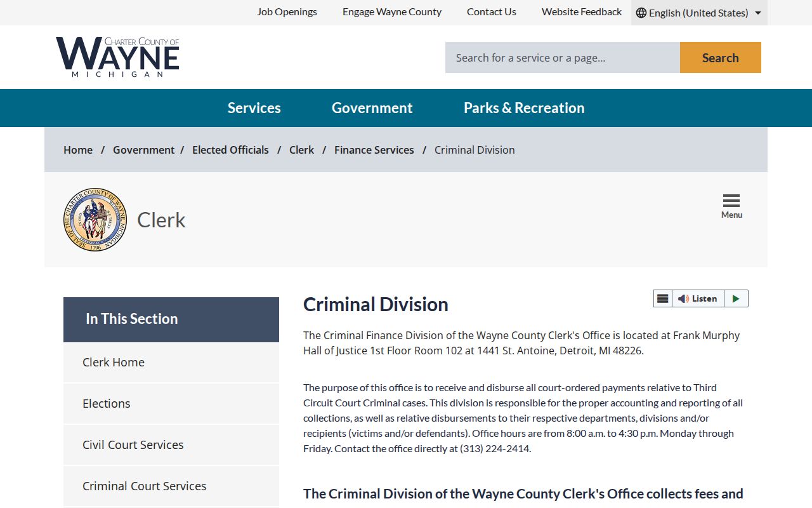Image resolution: width=812 pixels, height=508 pixels.
Task: Select the Government breadcrumb link
Action: (143, 150)
